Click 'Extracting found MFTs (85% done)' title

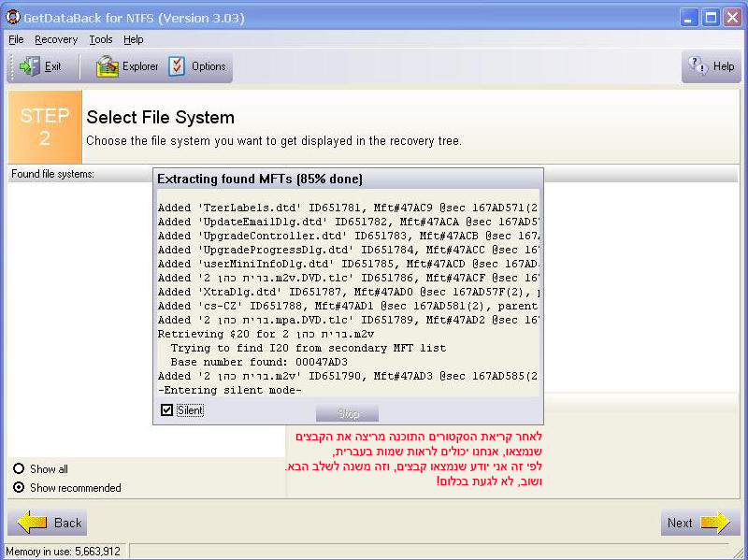(x=260, y=179)
